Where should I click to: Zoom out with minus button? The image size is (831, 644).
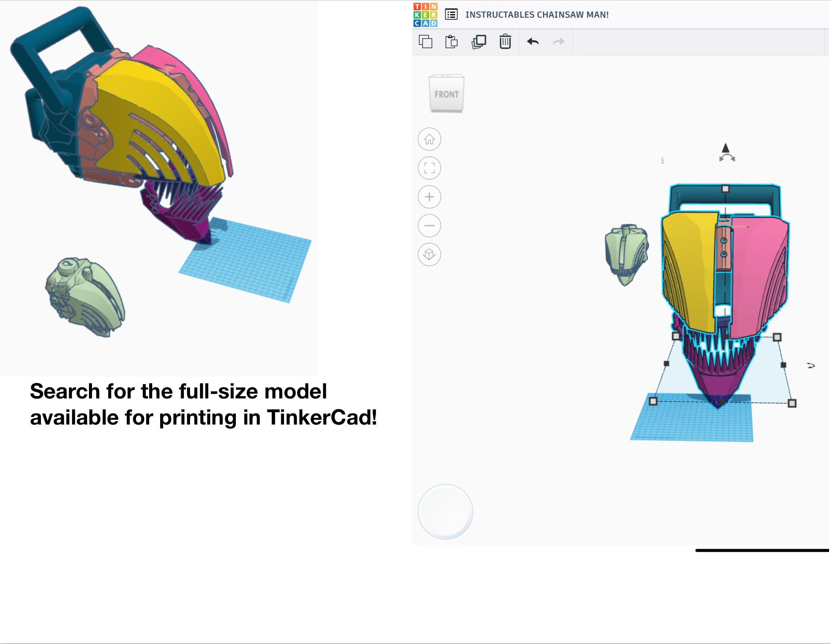pos(429,226)
